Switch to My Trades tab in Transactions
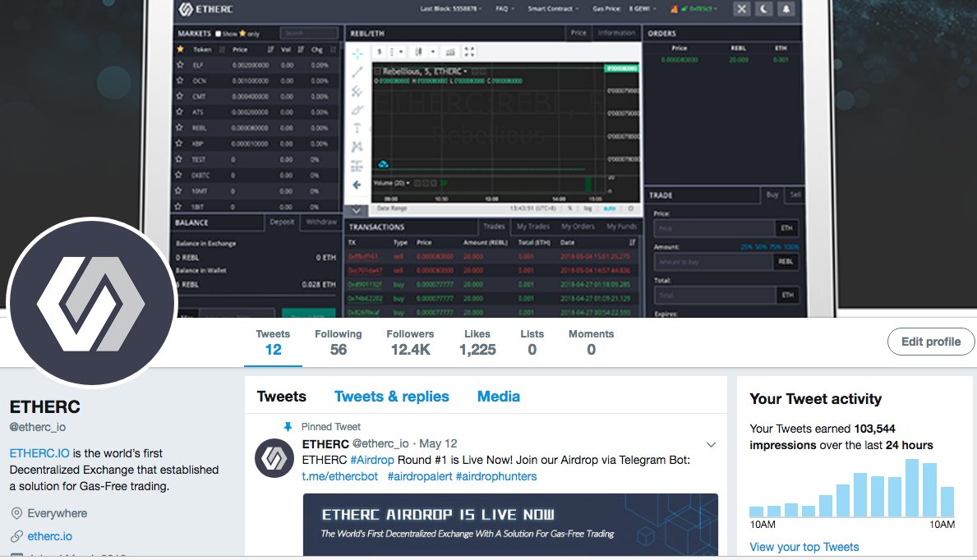Viewport: 977px width, 560px height. click(533, 227)
